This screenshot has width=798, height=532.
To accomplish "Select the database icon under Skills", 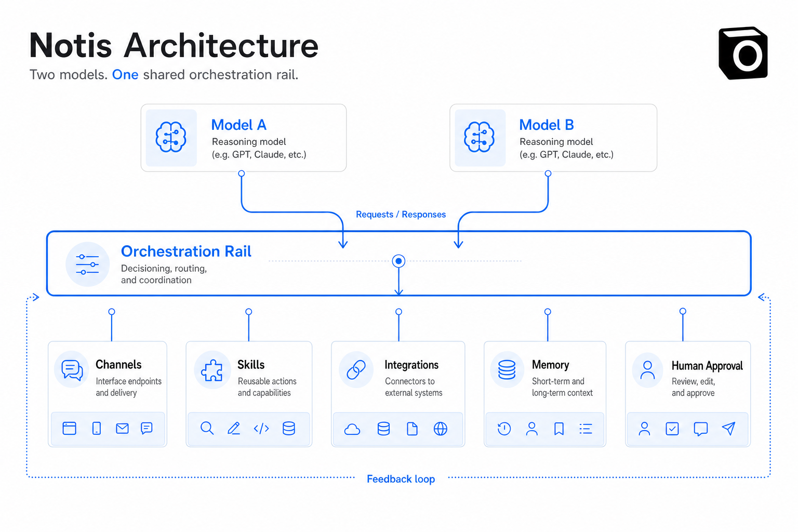I will tap(289, 428).
